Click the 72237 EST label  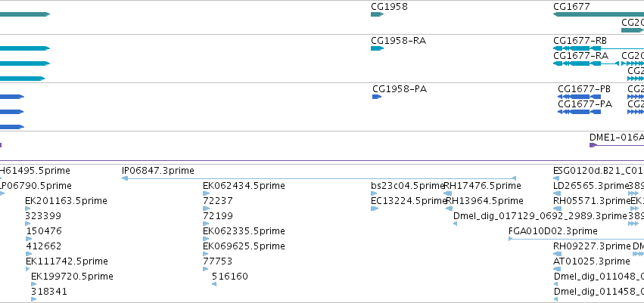pos(218,201)
